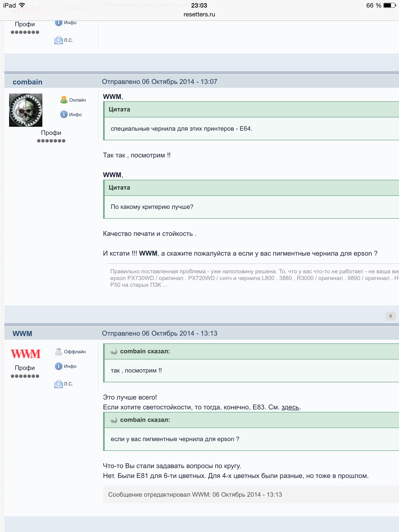Click post date 'Отправлено 06 Октябрь 2014 - 13:13'
Screen dimensions: 399x532
(159, 333)
